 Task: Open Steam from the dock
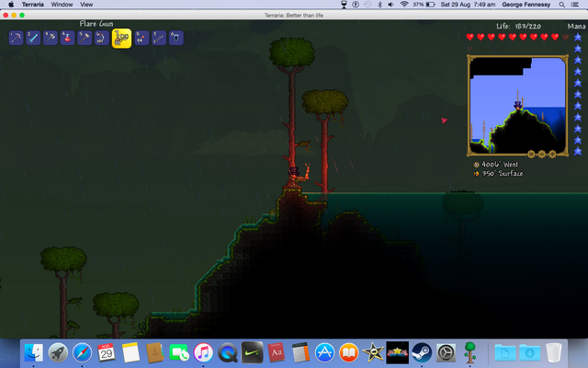[x=422, y=353]
